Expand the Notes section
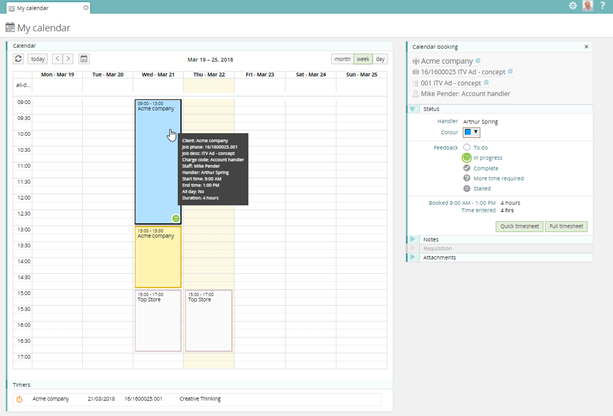Image resolution: width=613 pixels, height=416 pixels. (x=412, y=239)
